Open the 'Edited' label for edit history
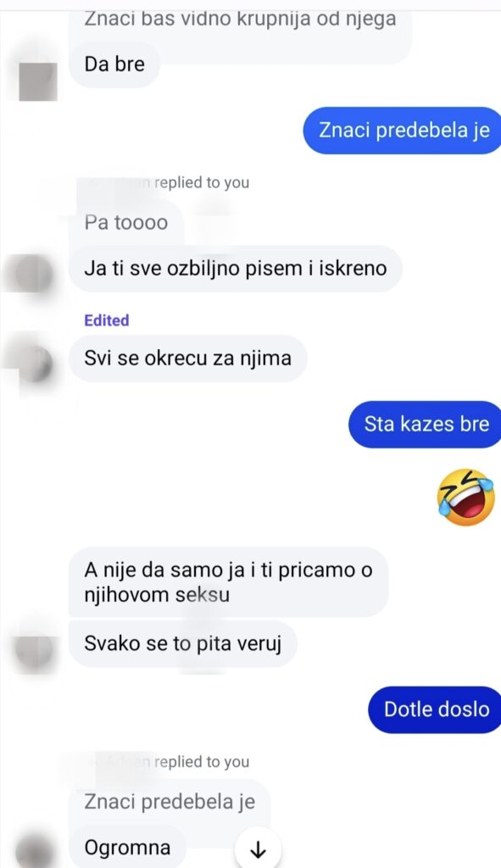This screenshot has width=501, height=868. (x=106, y=320)
